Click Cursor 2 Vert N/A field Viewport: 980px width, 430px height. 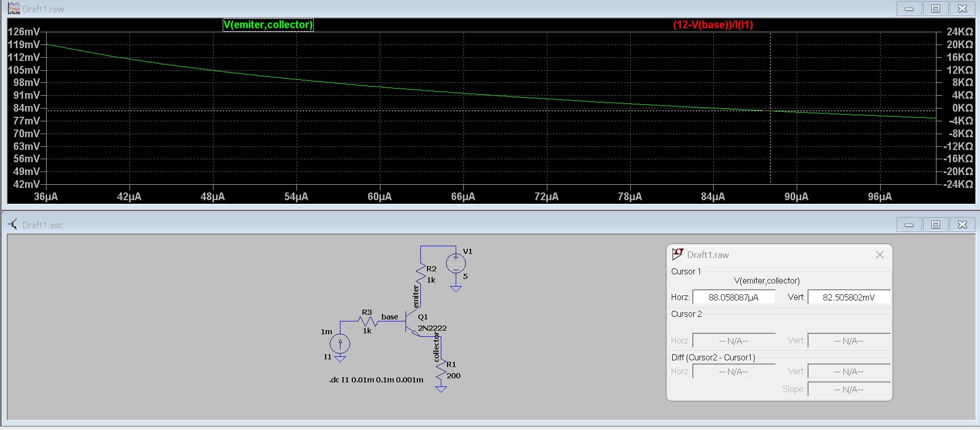(x=849, y=341)
